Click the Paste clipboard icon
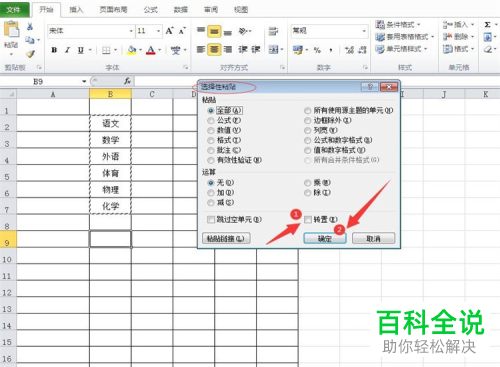 click(x=11, y=29)
